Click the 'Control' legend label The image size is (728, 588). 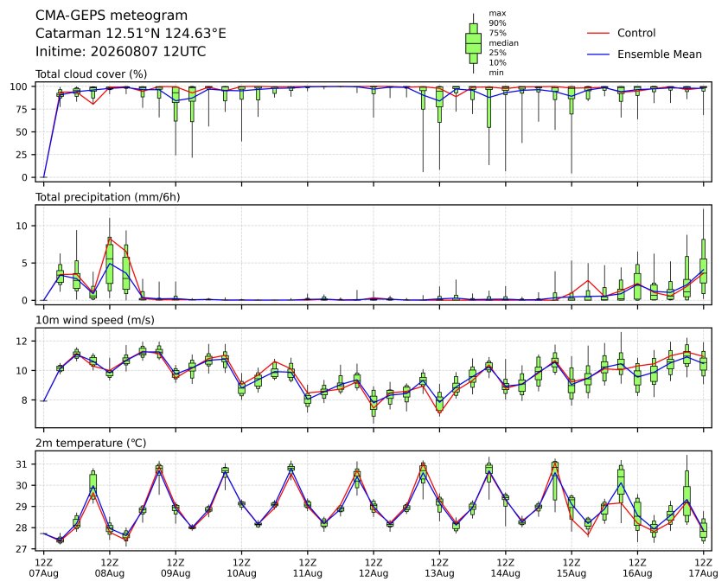coord(636,33)
